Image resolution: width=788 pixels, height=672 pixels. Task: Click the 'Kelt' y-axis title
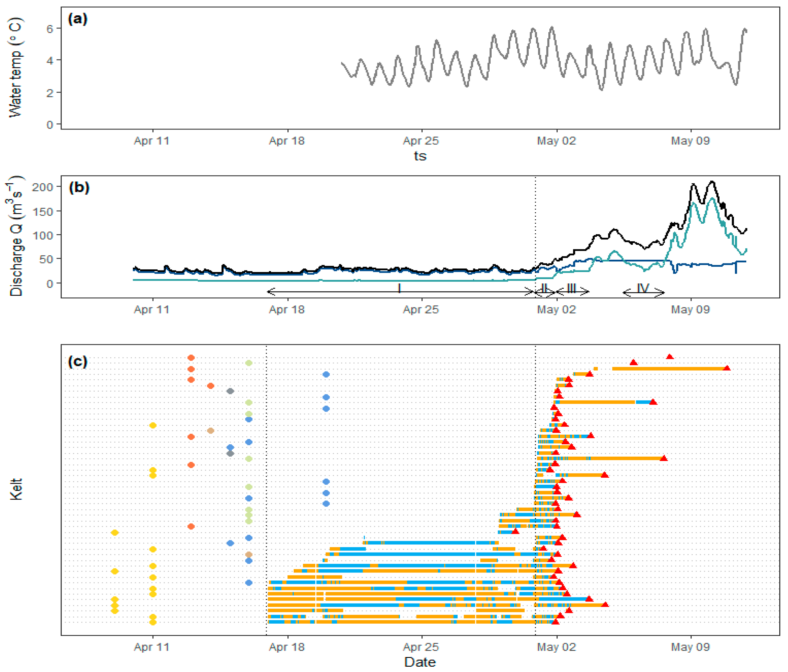(16, 489)
